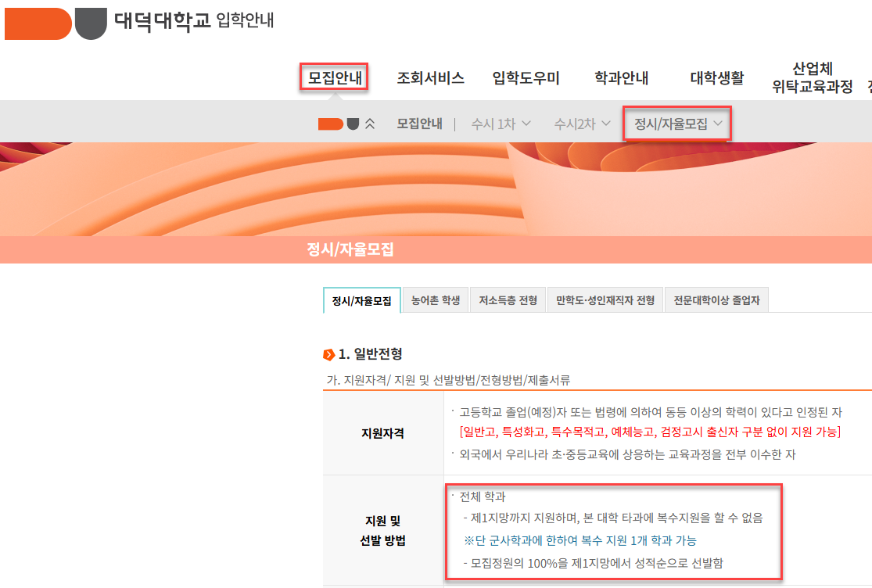The image size is (872, 588).
Task: Click the 지원자격 table header cell
Action: tap(384, 433)
